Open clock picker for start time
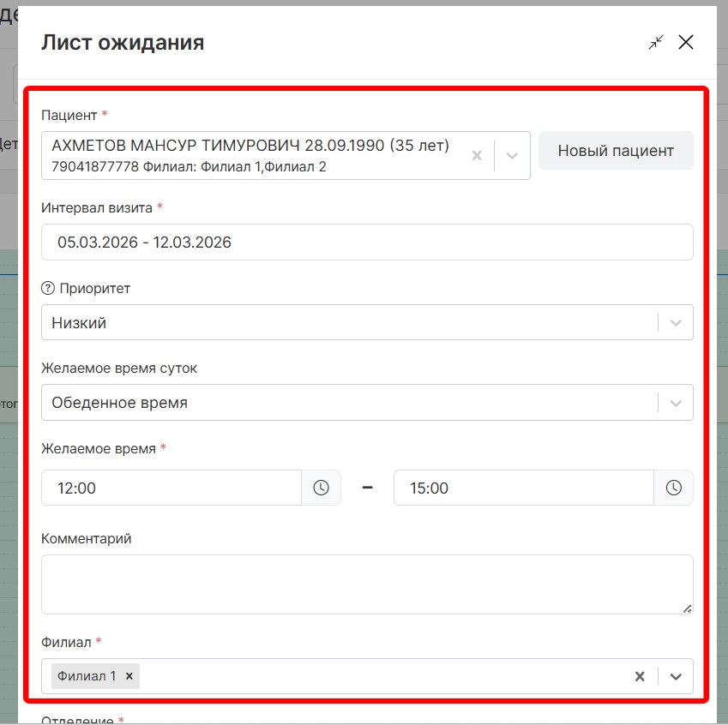Screen dimensions: 728x725 (x=321, y=488)
